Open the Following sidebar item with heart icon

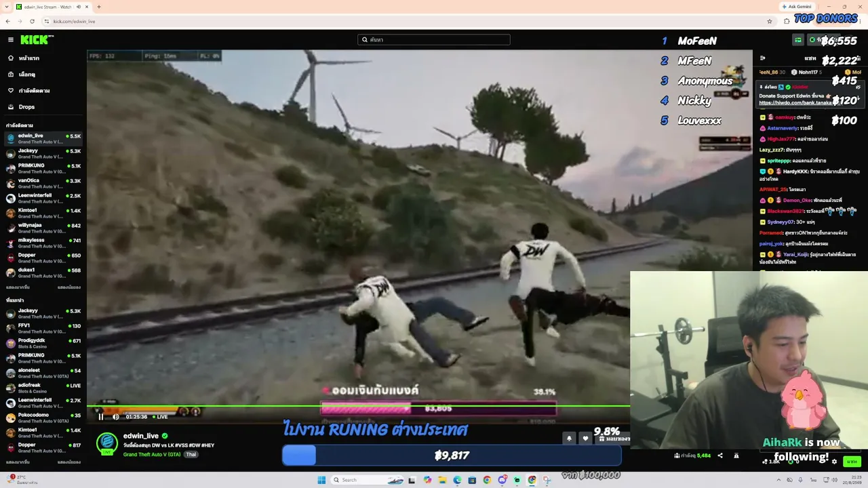(43, 91)
